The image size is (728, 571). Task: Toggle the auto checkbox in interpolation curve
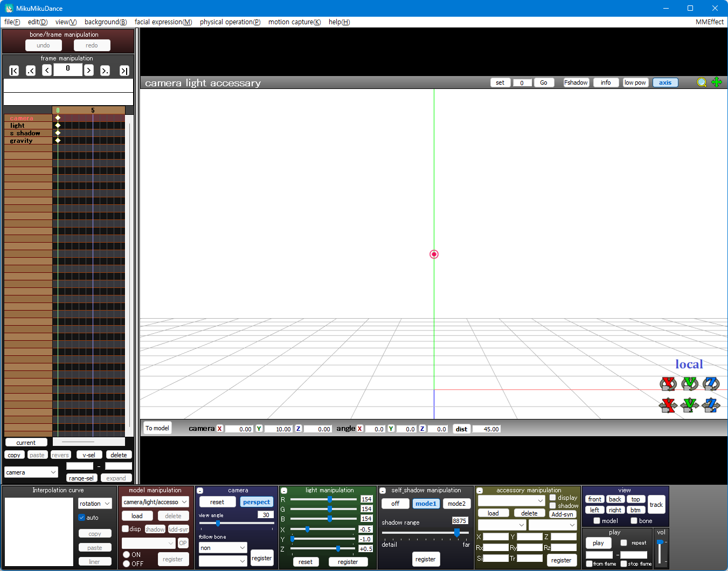[x=82, y=517]
